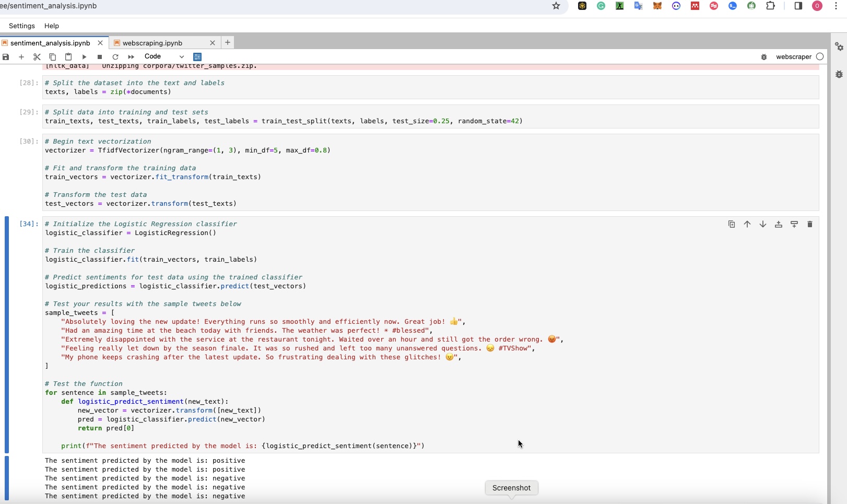Image resolution: width=847 pixels, height=504 pixels.
Task: Click the first "positive" output line
Action: tap(145, 461)
